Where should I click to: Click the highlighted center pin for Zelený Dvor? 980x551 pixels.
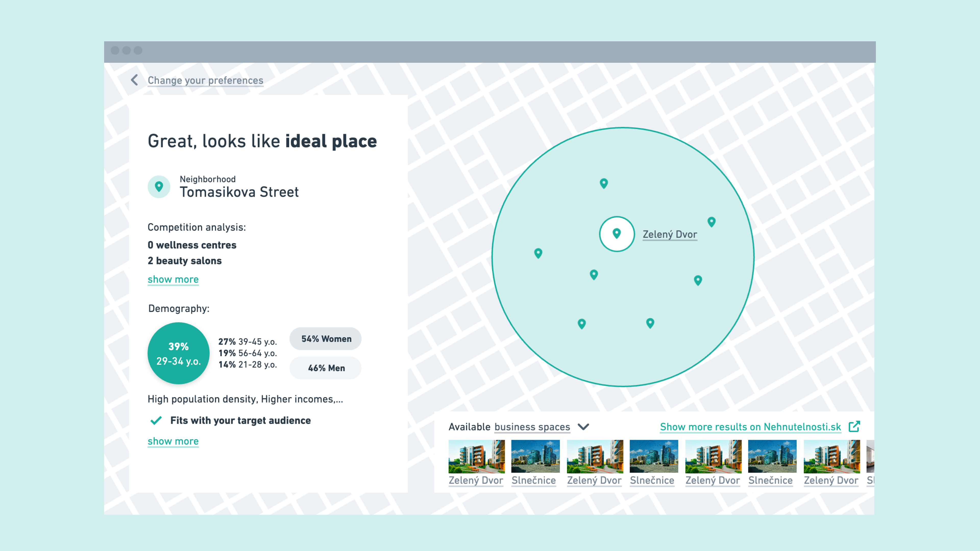coord(617,233)
